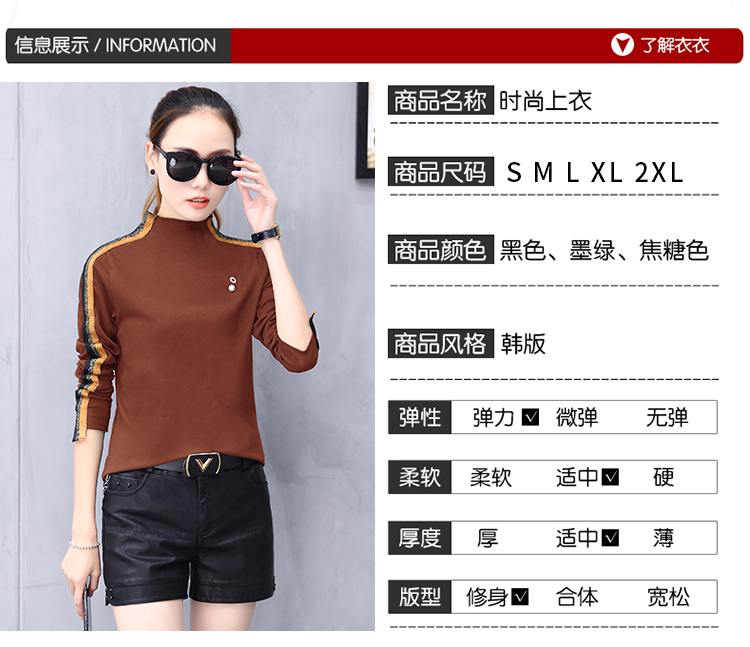Choose the 宽松 fit option
Image resolution: width=750 pixels, height=647 pixels.
pyautogui.click(x=668, y=597)
